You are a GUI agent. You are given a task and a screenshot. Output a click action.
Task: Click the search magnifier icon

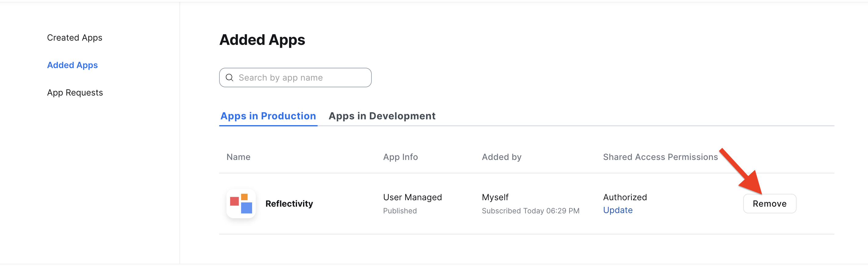coord(230,78)
